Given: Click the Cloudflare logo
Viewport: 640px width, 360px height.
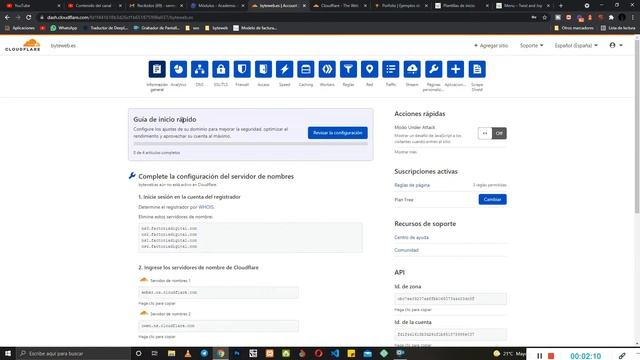Looking at the screenshot, I should 23,45.
